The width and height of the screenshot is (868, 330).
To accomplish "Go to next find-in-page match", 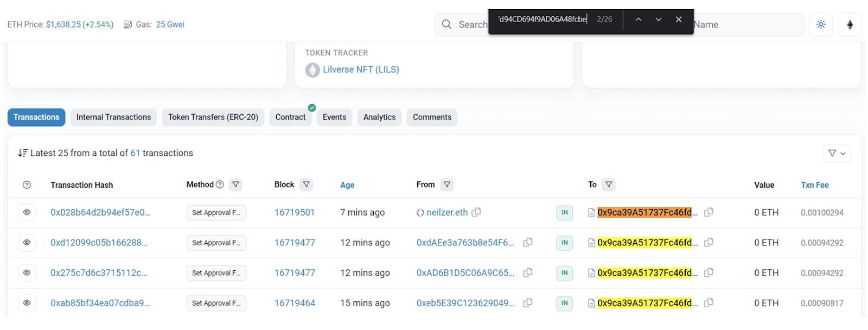I will 658,20.
